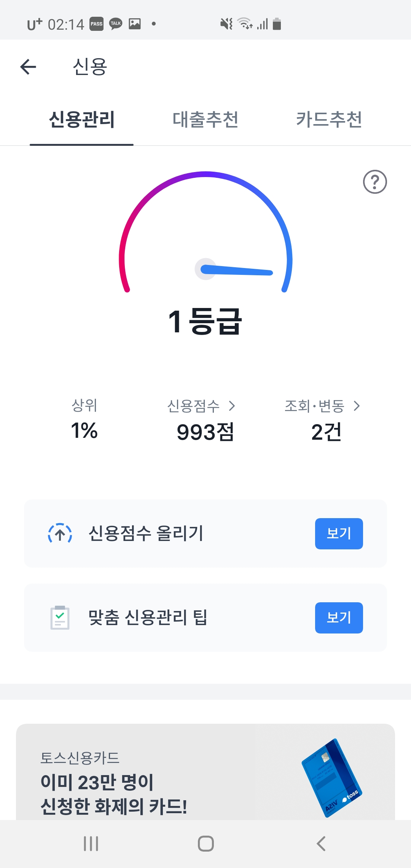Tap the back arrow in header
The height and width of the screenshot is (868, 411).
pyautogui.click(x=28, y=67)
